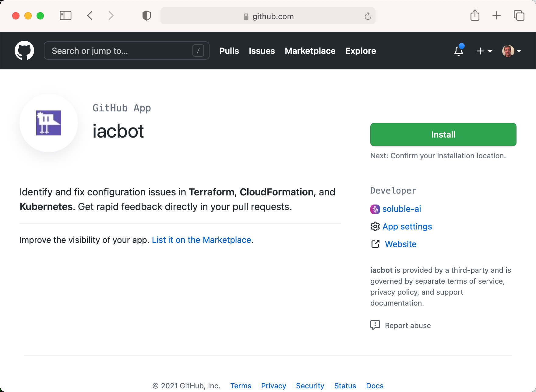Image resolution: width=536 pixels, height=392 pixels.
Task: Click Report abuse
Action: click(407, 326)
